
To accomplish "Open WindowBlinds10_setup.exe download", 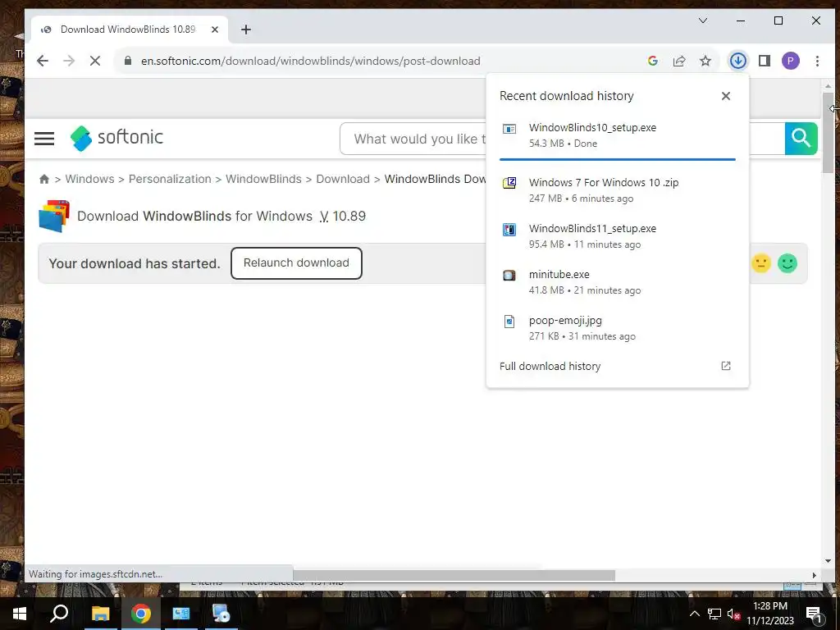I will [617, 135].
